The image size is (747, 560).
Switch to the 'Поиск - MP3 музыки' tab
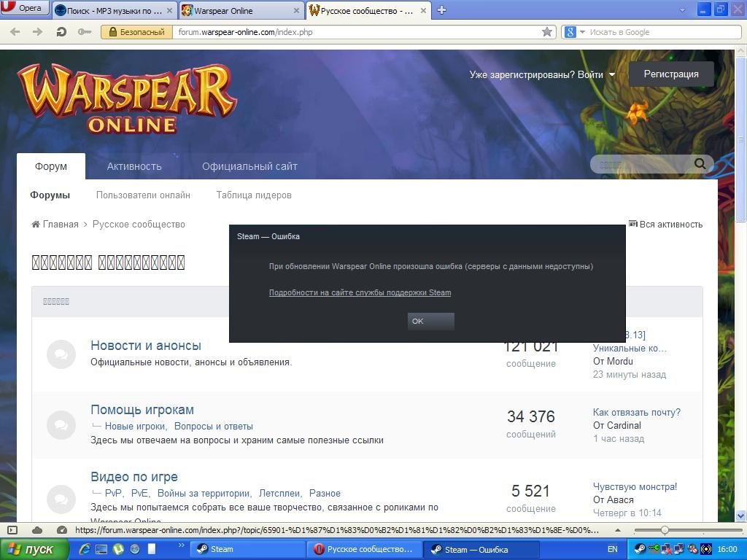pos(115,10)
